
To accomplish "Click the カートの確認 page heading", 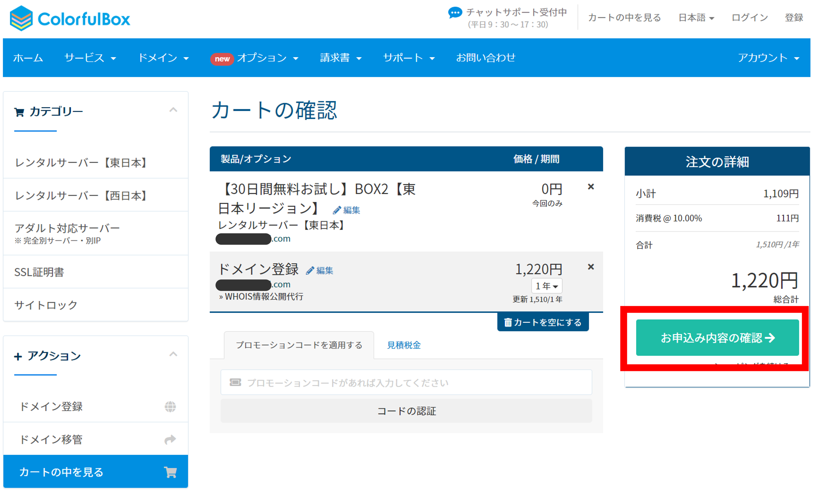I will [x=274, y=110].
